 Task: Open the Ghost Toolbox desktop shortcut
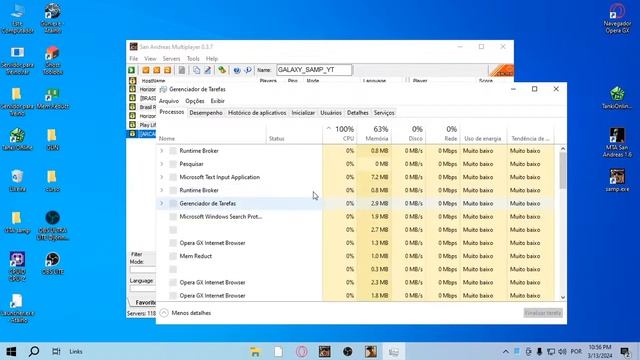pyautogui.click(x=52, y=60)
